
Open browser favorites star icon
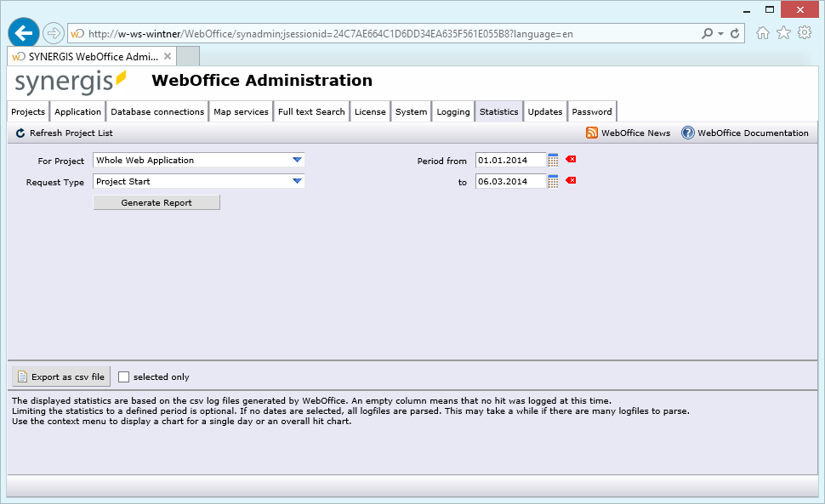[x=782, y=32]
